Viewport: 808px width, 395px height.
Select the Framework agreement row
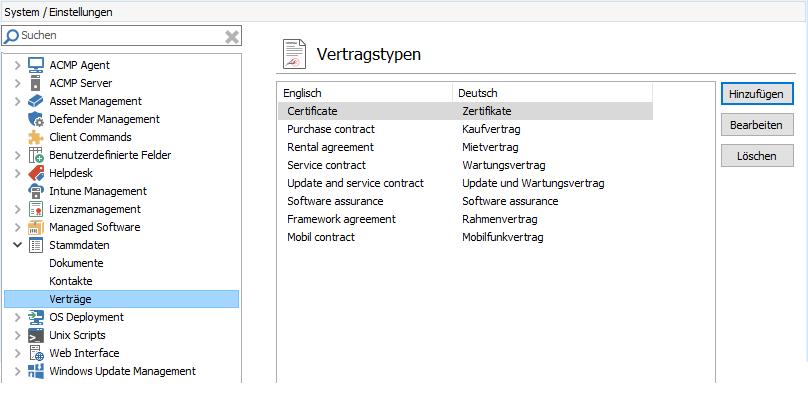click(x=465, y=219)
